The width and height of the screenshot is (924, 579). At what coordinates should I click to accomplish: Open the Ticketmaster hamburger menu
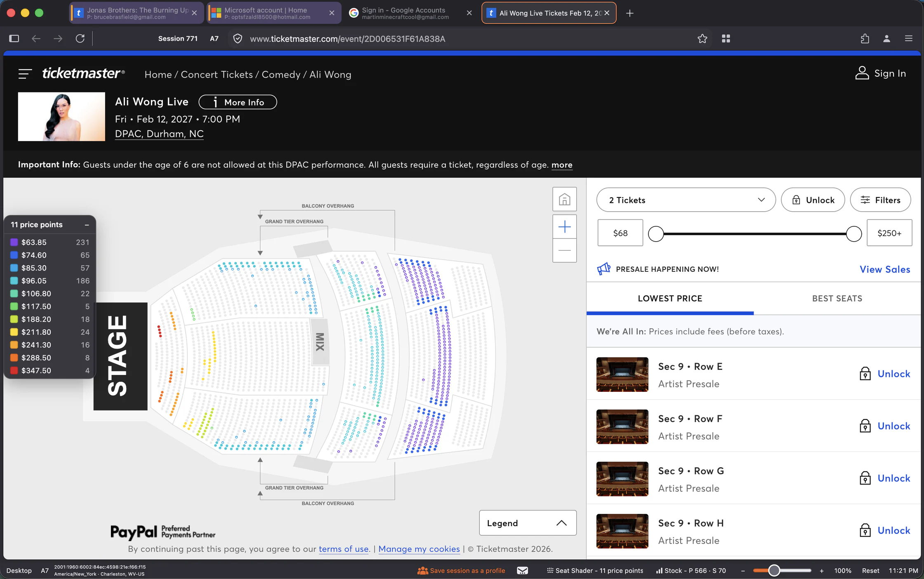25,74
